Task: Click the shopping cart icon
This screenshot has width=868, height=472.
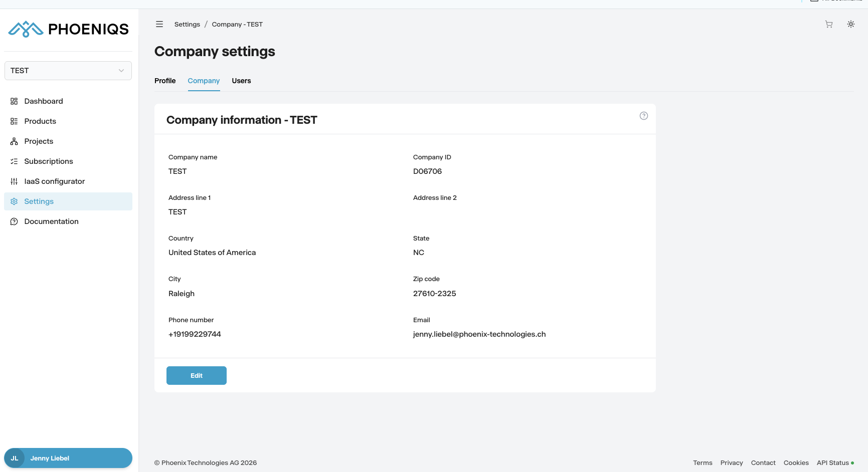Action: click(x=829, y=24)
